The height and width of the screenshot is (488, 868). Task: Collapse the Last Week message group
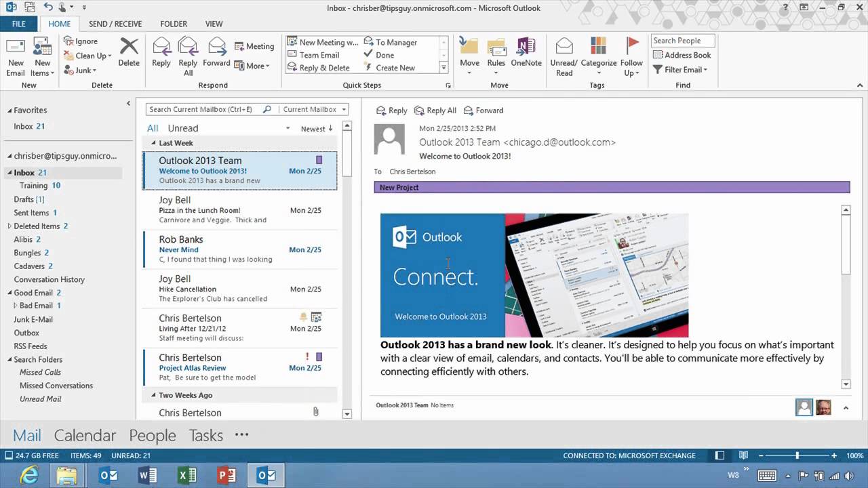point(153,143)
